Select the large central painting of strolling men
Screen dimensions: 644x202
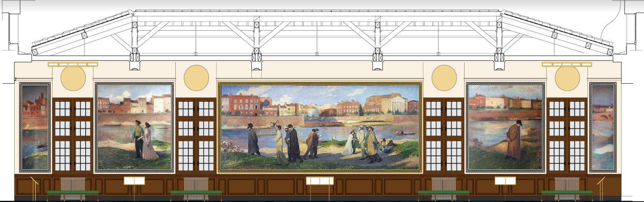320,127
